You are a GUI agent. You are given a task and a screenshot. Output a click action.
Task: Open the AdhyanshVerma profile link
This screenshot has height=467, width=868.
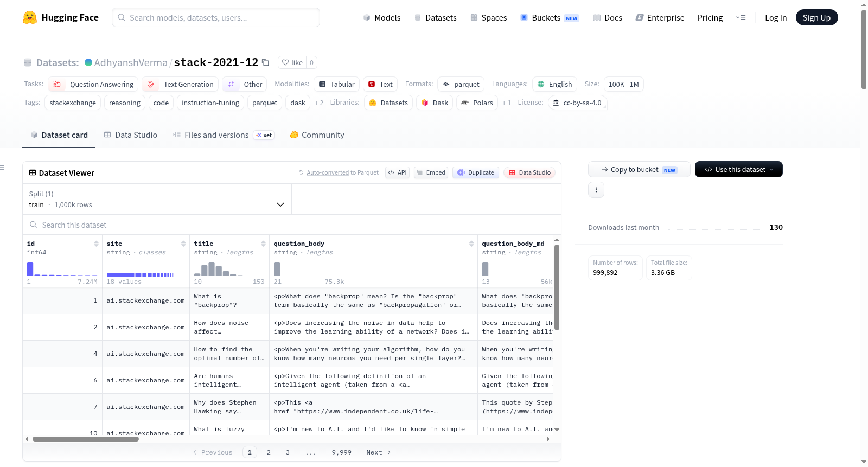pyautogui.click(x=131, y=62)
